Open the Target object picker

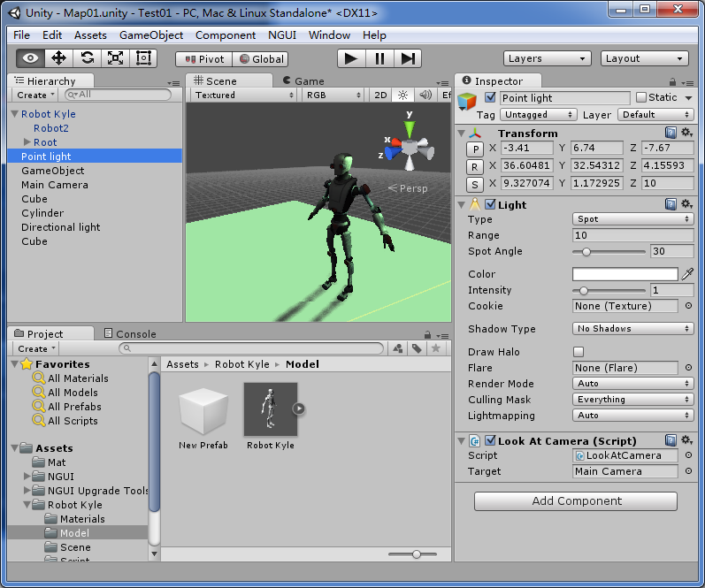click(688, 471)
